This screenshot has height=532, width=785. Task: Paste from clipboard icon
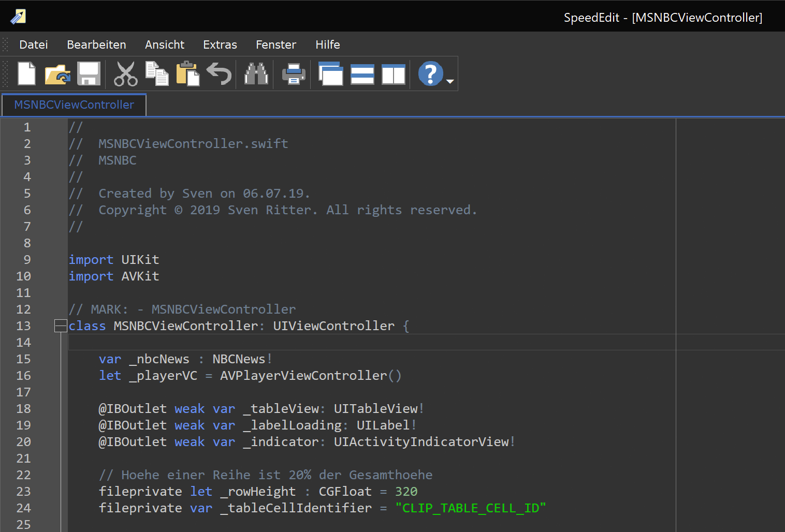(188, 73)
